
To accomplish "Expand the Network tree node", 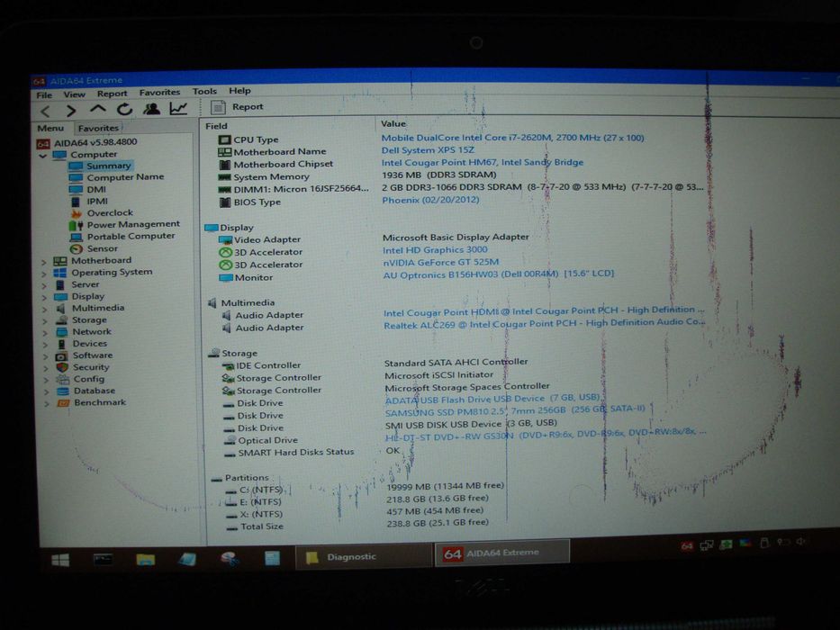I will click(44, 333).
